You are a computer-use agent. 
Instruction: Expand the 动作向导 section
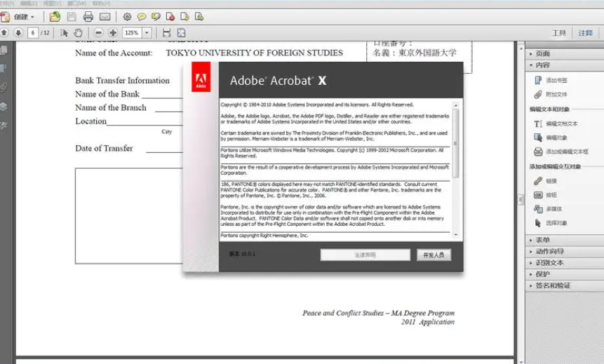click(x=564, y=252)
